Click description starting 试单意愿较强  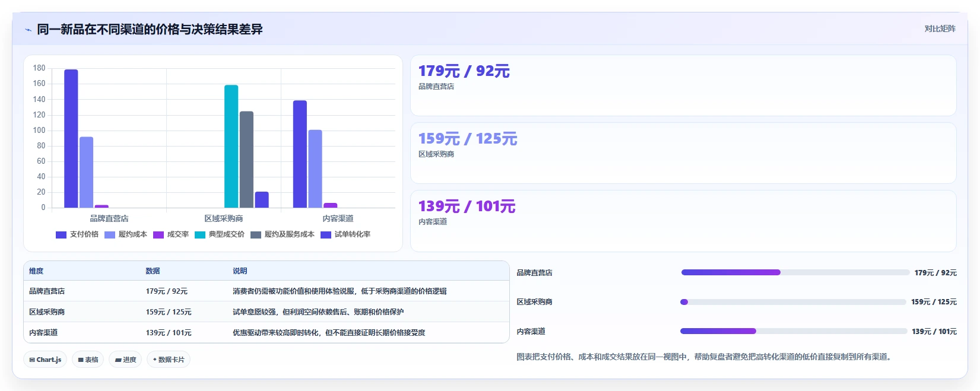pos(318,312)
